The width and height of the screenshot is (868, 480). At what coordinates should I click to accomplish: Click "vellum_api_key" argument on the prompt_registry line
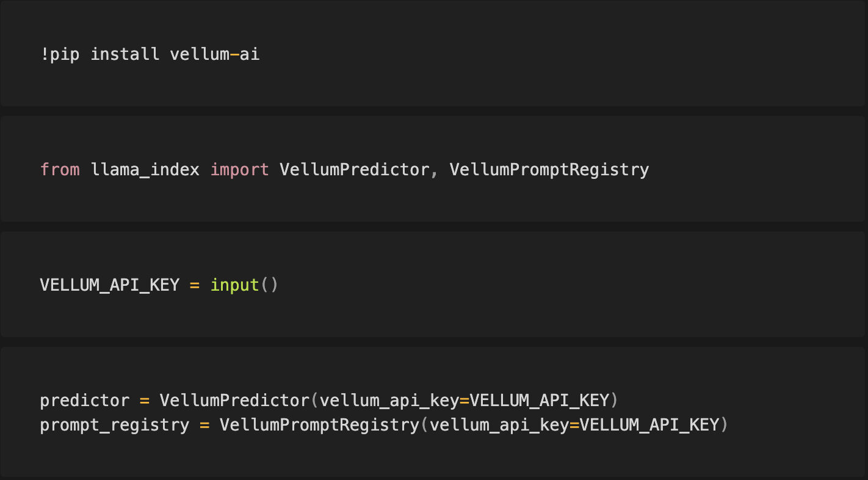pos(499,425)
